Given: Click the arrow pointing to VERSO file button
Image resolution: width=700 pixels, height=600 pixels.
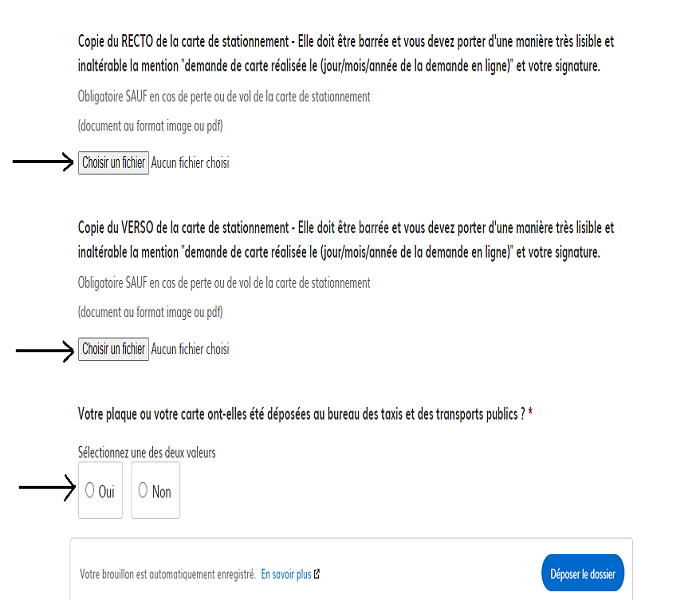Looking at the screenshot, I should [45, 351].
